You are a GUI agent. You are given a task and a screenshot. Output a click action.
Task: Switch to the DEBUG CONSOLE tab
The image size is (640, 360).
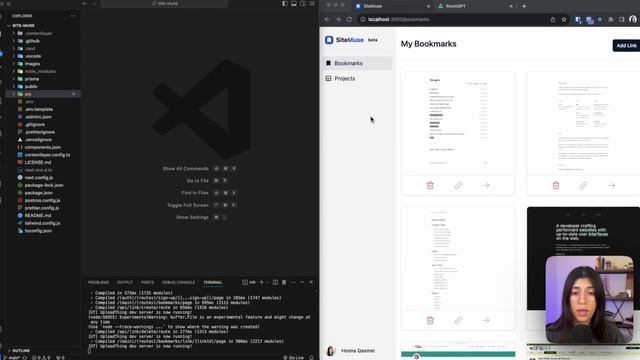click(178, 282)
